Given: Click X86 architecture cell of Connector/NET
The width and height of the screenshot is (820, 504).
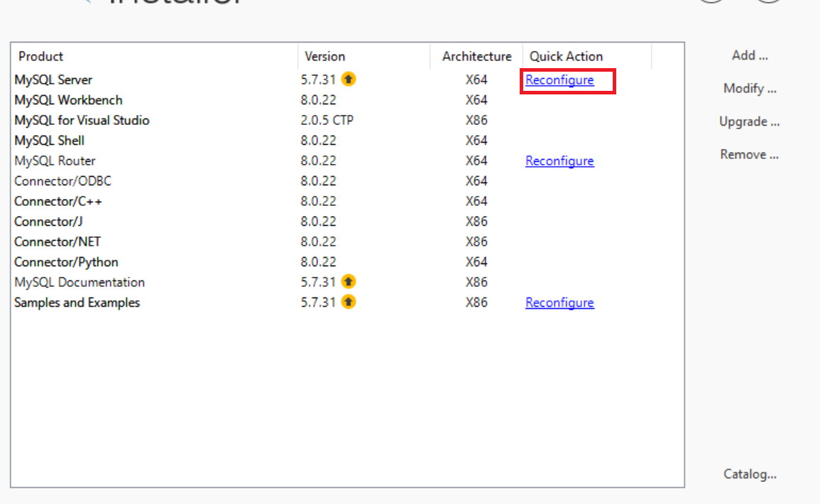Looking at the screenshot, I should click(476, 241).
